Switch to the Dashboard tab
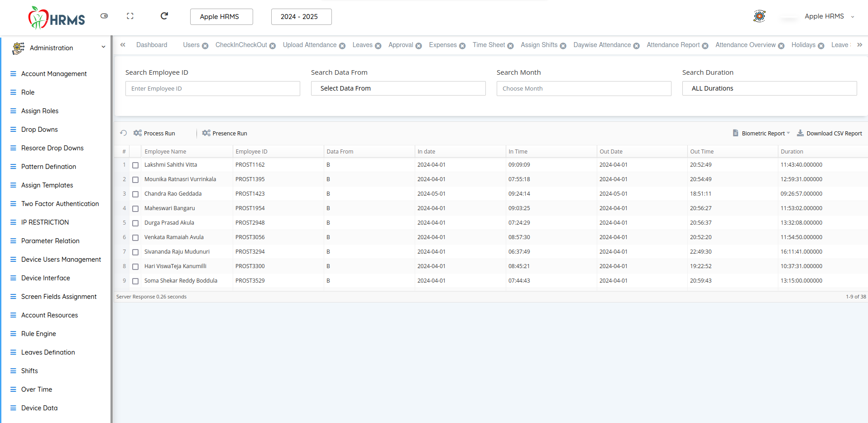The image size is (868, 423). pos(152,45)
